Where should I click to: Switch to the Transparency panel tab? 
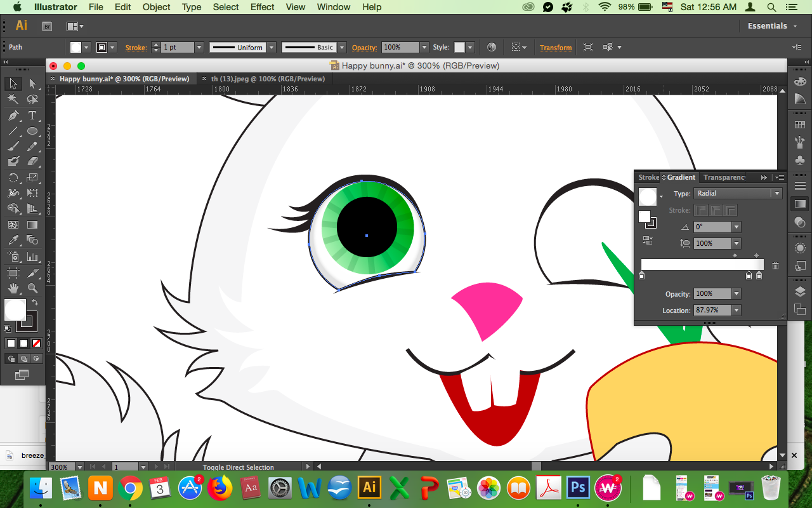click(x=724, y=177)
